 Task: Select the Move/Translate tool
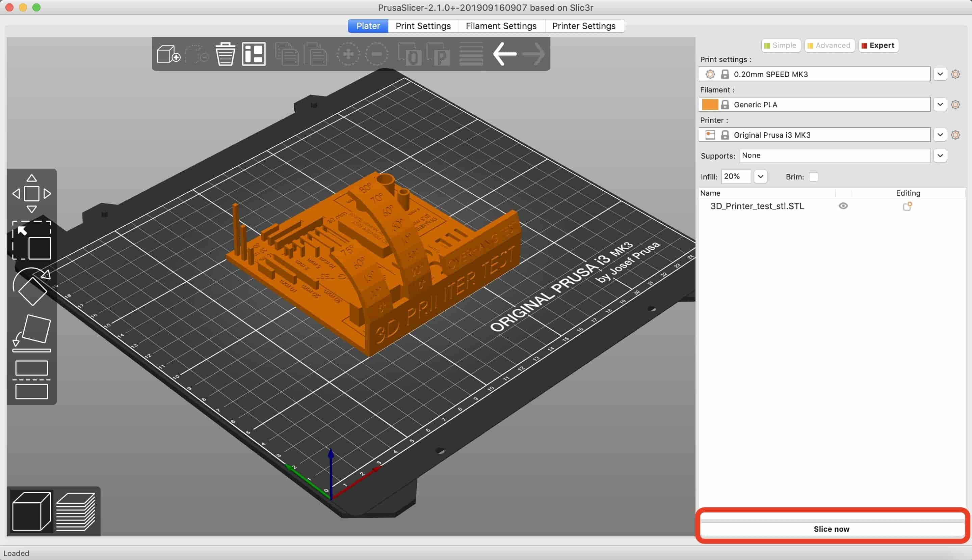[31, 193]
